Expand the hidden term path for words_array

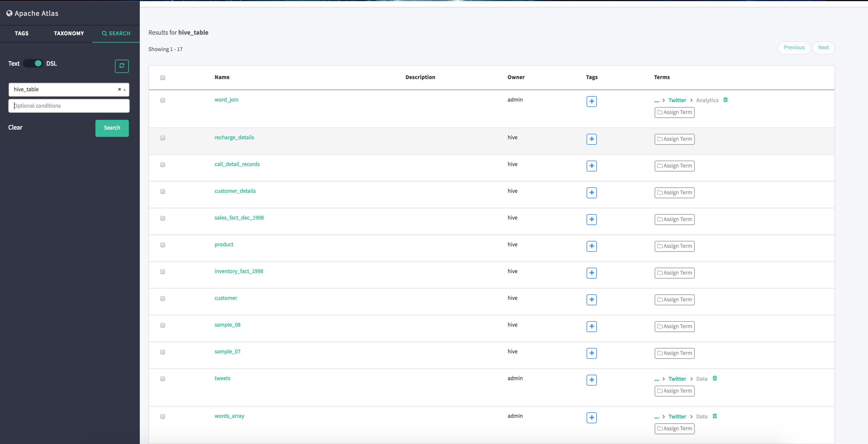click(657, 416)
